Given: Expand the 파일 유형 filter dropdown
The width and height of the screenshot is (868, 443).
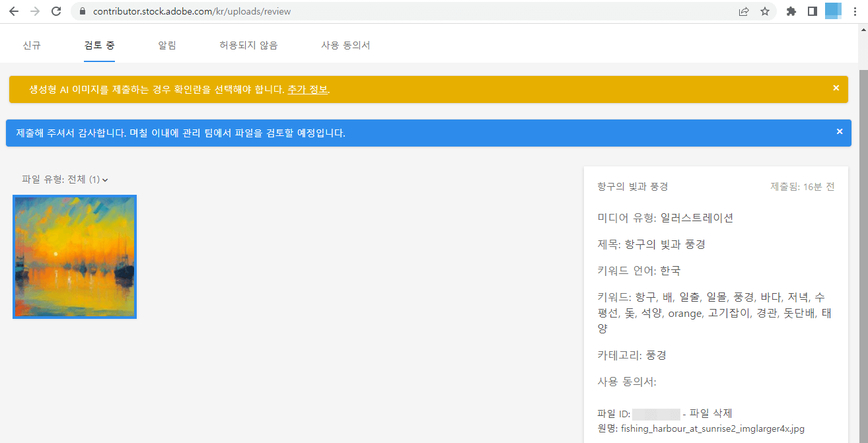Looking at the screenshot, I should pos(106,179).
